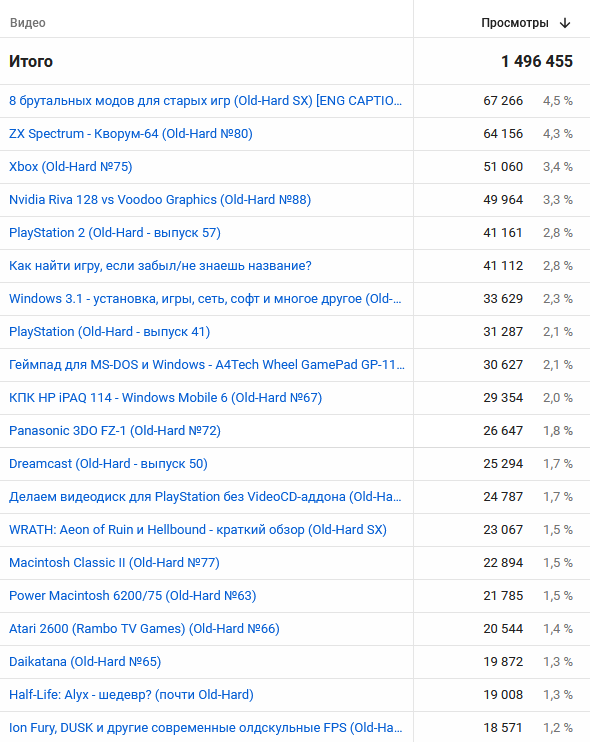Sort by the Просмотры column header
Image resolution: width=590 pixels, height=742 pixels.
pyautogui.click(x=515, y=23)
